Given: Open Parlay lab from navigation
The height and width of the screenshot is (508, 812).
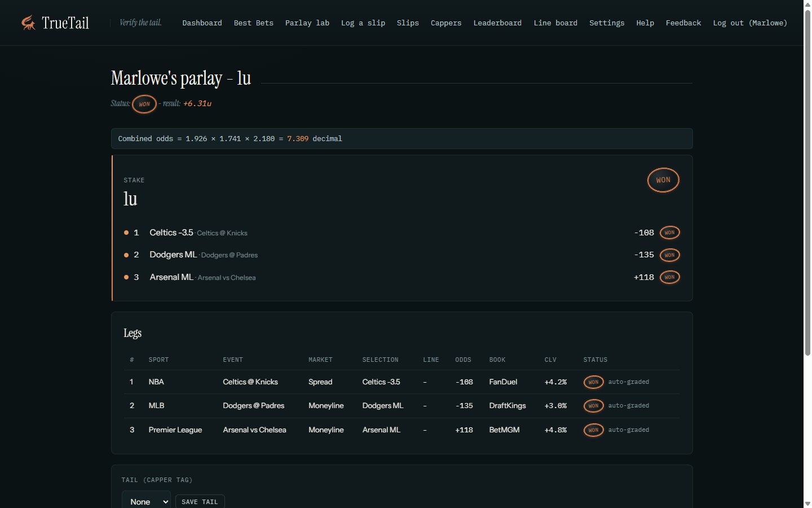Looking at the screenshot, I should [307, 23].
